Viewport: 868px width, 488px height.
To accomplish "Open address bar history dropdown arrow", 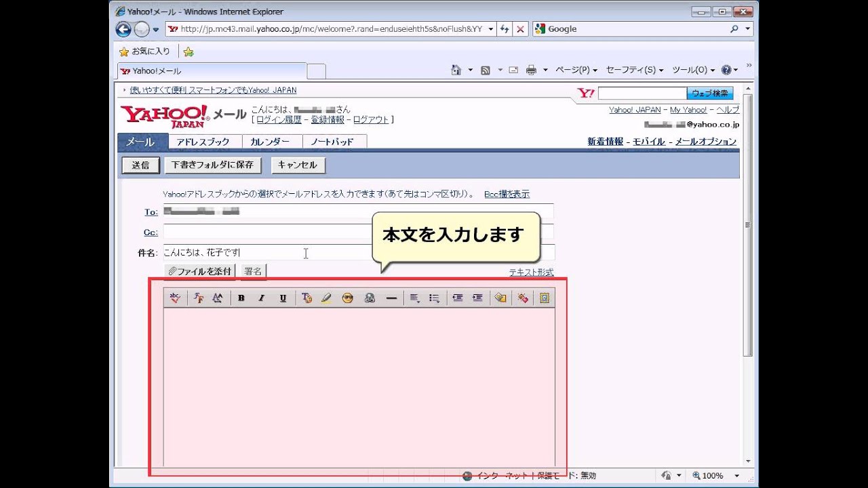I will [491, 29].
